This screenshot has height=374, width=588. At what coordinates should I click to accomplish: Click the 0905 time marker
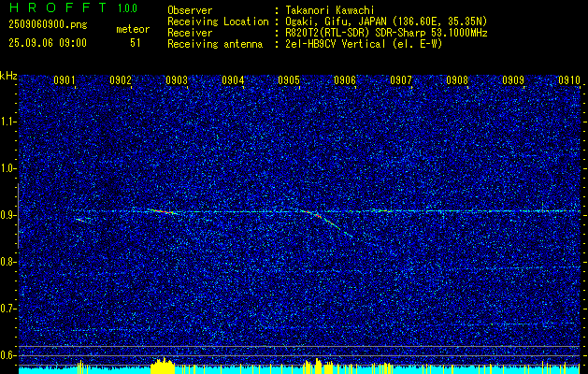289,80
